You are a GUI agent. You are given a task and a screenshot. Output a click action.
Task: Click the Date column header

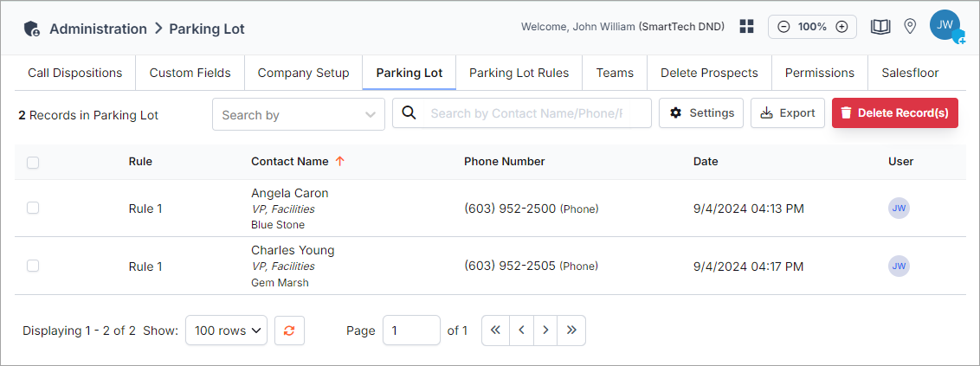point(706,161)
